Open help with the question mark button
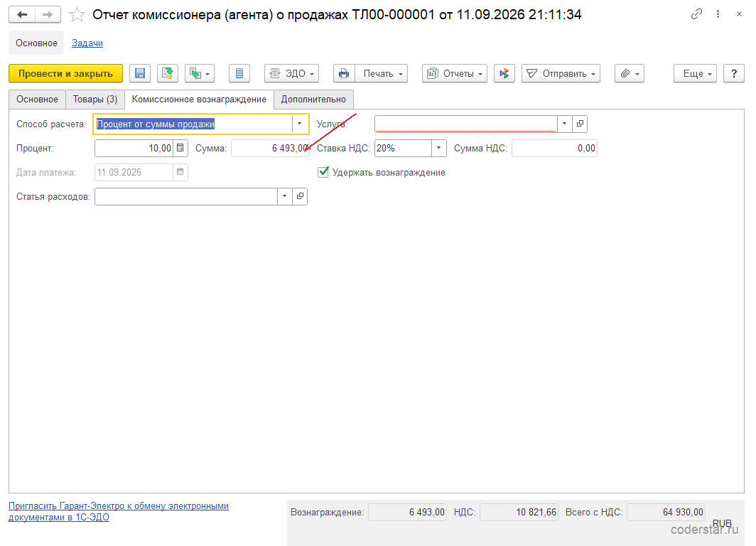This screenshot has width=756, height=546. pyautogui.click(x=734, y=73)
